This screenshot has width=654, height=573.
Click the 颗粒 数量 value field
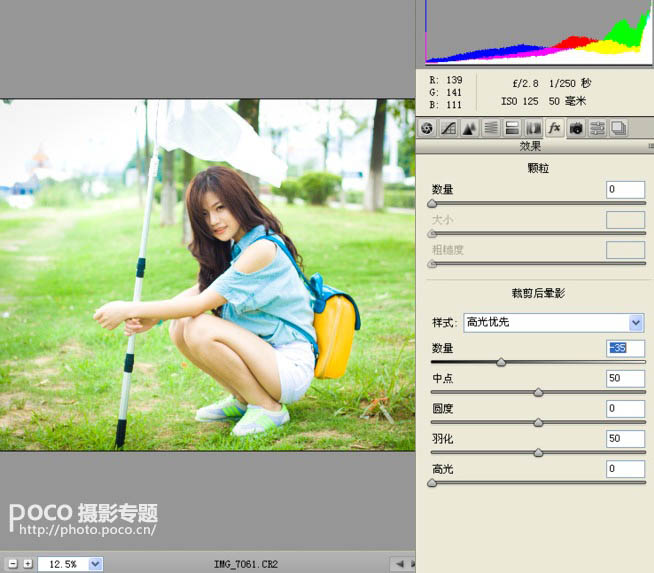coord(625,190)
